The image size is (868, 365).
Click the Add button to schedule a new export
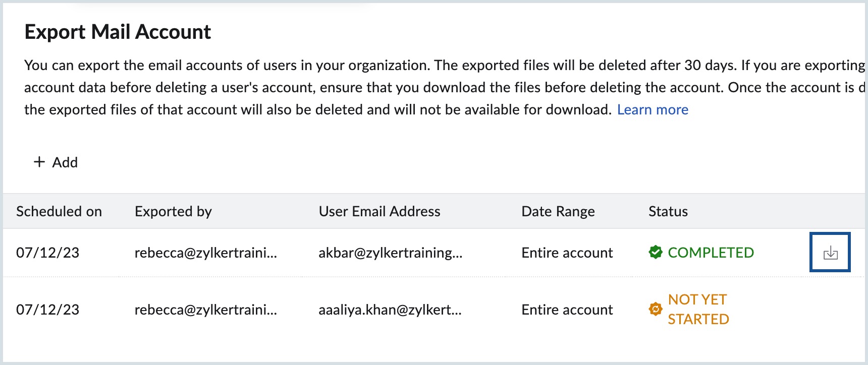coord(56,162)
